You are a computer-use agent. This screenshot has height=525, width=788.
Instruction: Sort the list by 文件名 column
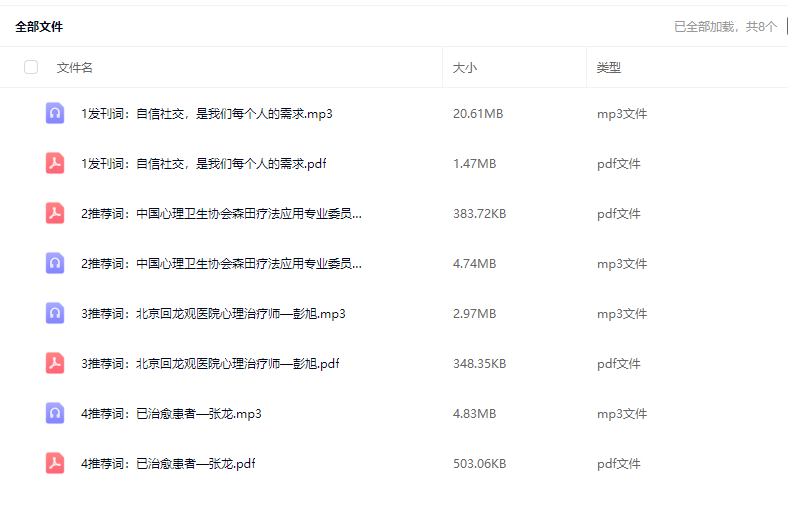click(x=75, y=67)
